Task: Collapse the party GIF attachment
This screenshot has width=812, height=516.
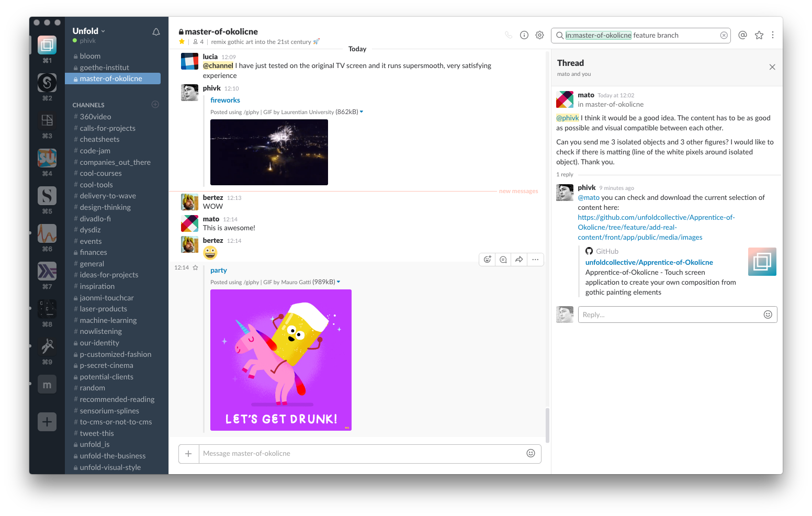Action: [x=339, y=282]
